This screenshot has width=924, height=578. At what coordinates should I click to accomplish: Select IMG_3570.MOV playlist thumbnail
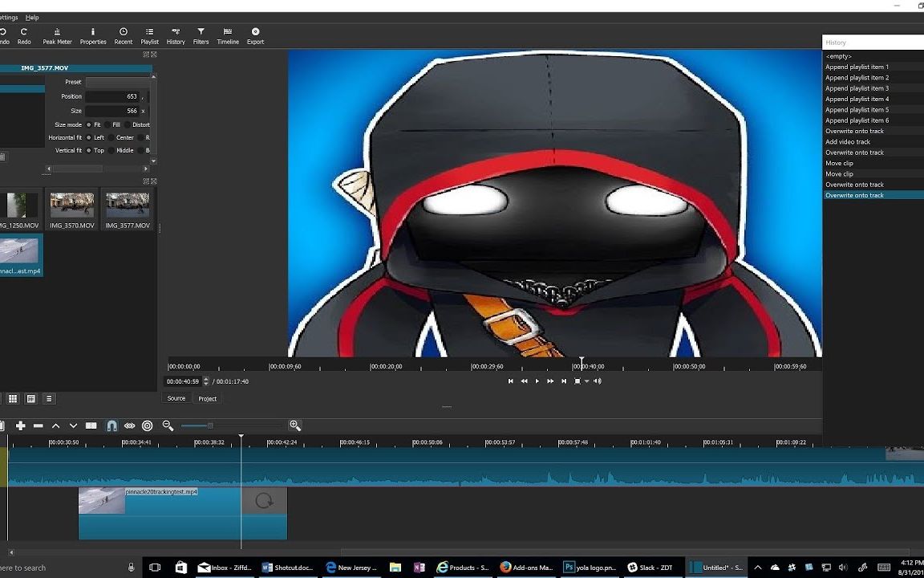(x=72, y=206)
